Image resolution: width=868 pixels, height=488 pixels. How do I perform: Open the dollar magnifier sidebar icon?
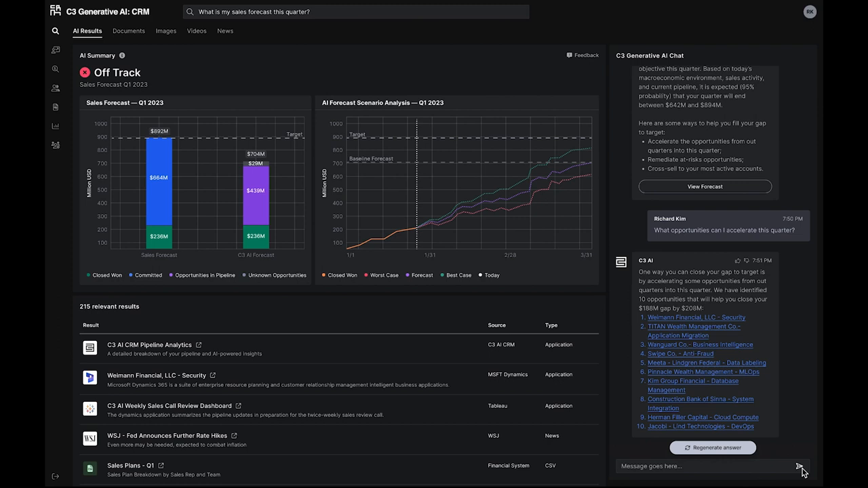point(56,69)
